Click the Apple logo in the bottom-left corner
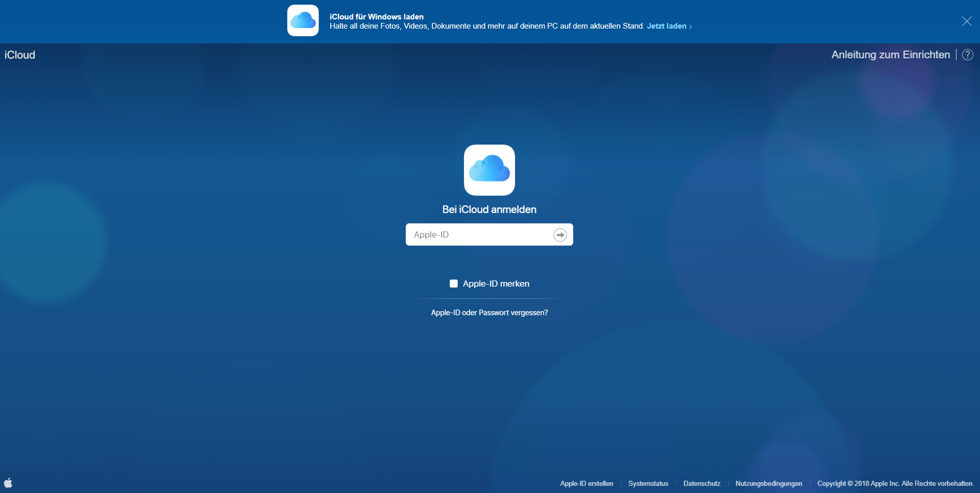 (8, 483)
